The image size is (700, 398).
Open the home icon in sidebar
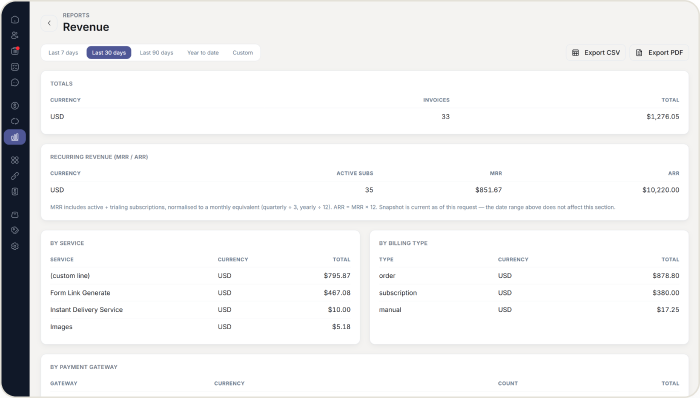click(15, 20)
